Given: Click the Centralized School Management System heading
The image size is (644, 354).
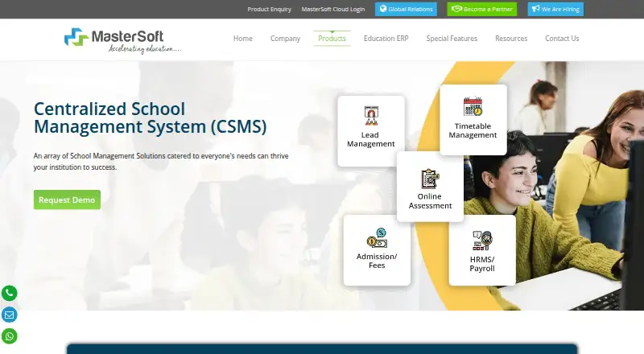Looking at the screenshot, I should point(150,117).
